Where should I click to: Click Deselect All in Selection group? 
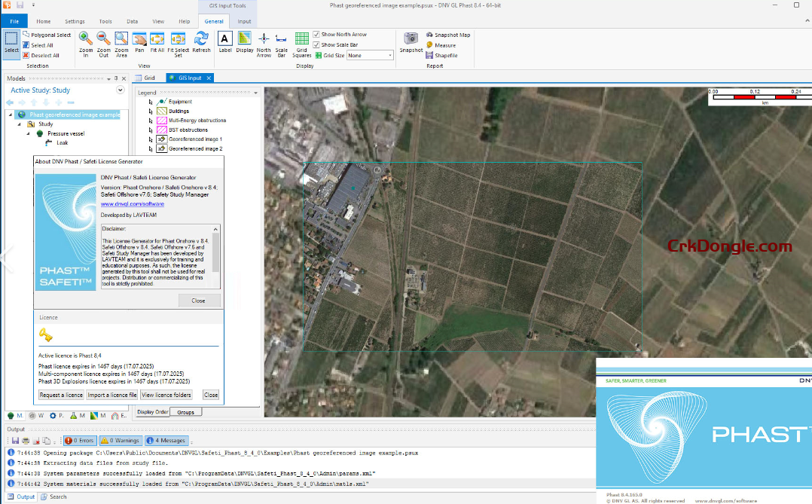coord(41,56)
